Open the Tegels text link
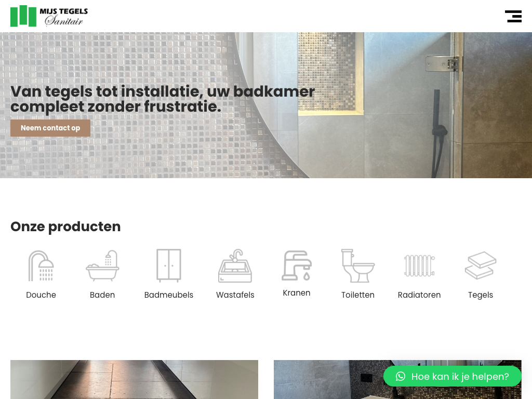 pos(481,295)
